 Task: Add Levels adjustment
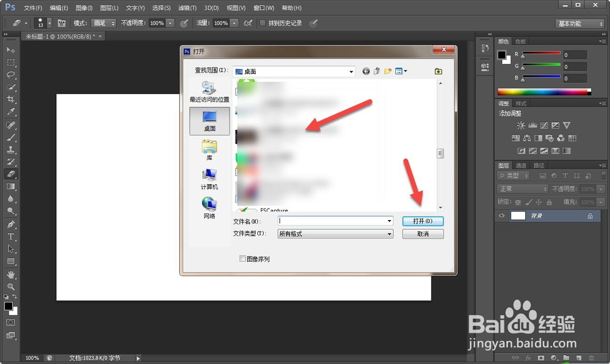click(533, 125)
